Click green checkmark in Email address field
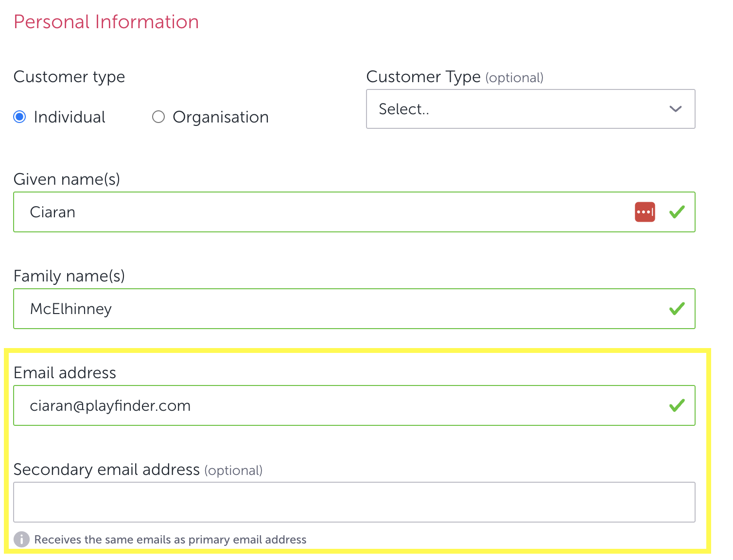 [677, 405]
